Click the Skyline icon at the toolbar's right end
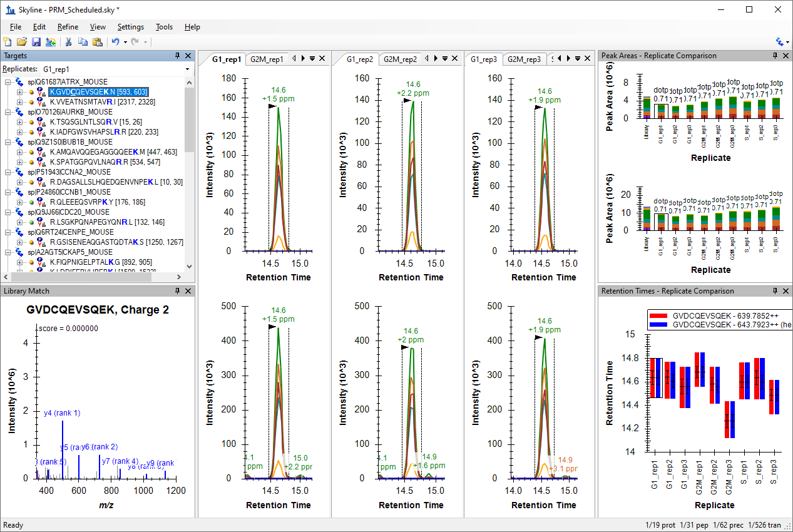 click(780, 42)
